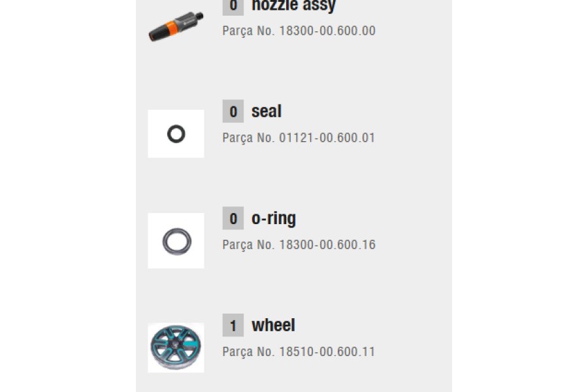Open the wheel thumbnail image
The height and width of the screenshot is (392, 588).
(176, 348)
